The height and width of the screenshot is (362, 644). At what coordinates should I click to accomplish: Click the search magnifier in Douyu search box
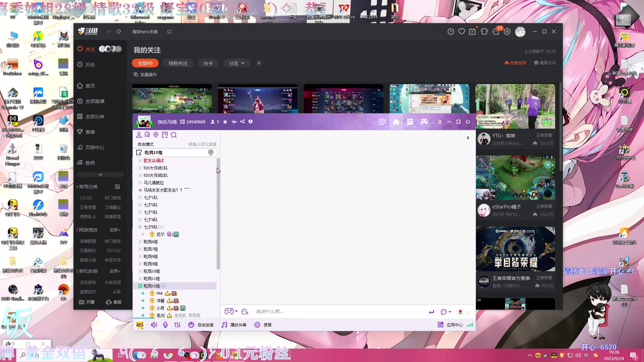coord(169,32)
